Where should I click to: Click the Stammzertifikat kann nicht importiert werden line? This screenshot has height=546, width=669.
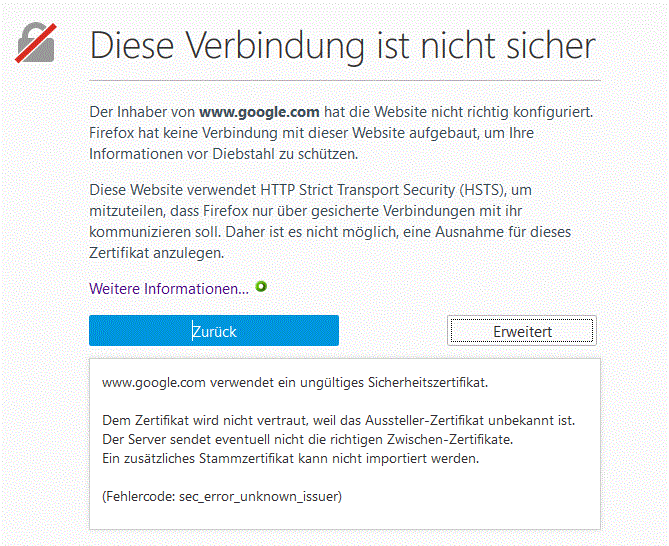(292, 457)
